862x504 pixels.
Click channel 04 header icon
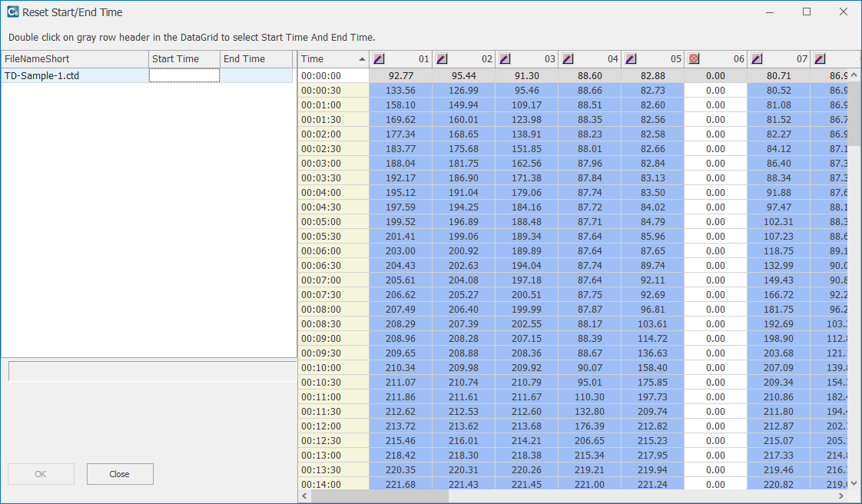coord(568,59)
